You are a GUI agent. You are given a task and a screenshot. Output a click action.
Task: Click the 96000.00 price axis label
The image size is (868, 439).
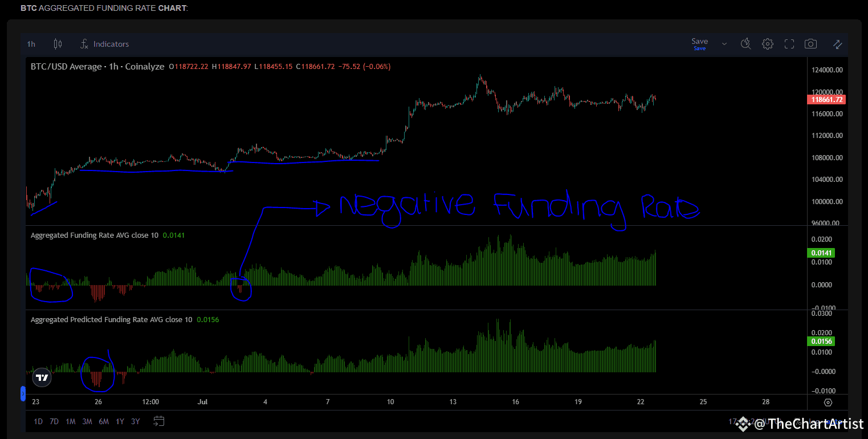(826, 223)
